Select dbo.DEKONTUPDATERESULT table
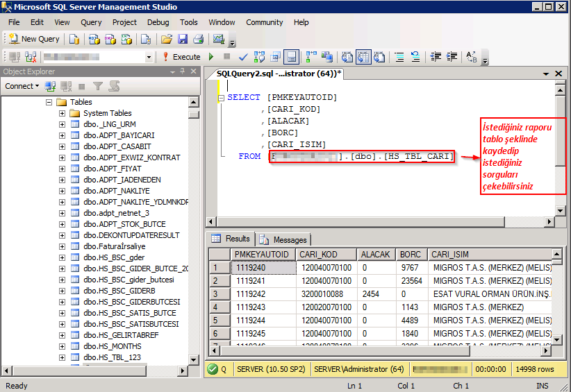Screen dimensions: 571x392 (x=131, y=235)
